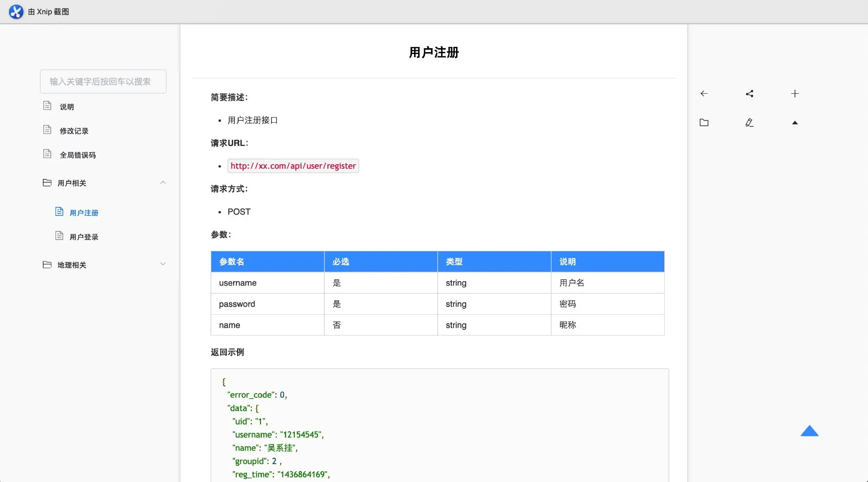This screenshot has width=868, height=482.
Task: Click the keyword search input field
Action: point(103,82)
